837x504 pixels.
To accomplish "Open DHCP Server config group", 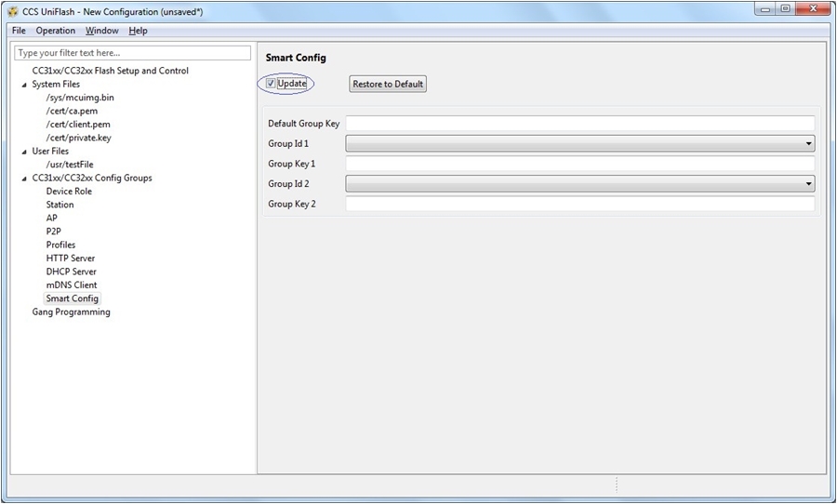I will (71, 272).
